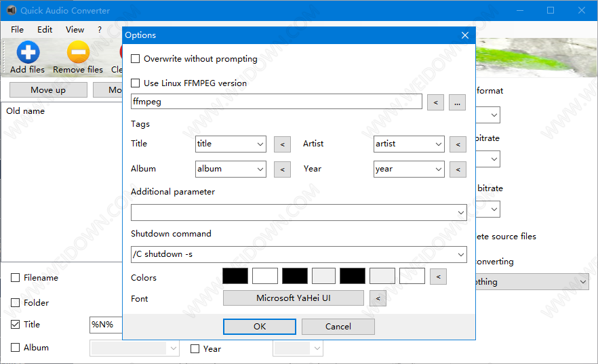Click OK to confirm options
Image resolution: width=598 pixels, height=364 pixels.
tap(260, 327)
